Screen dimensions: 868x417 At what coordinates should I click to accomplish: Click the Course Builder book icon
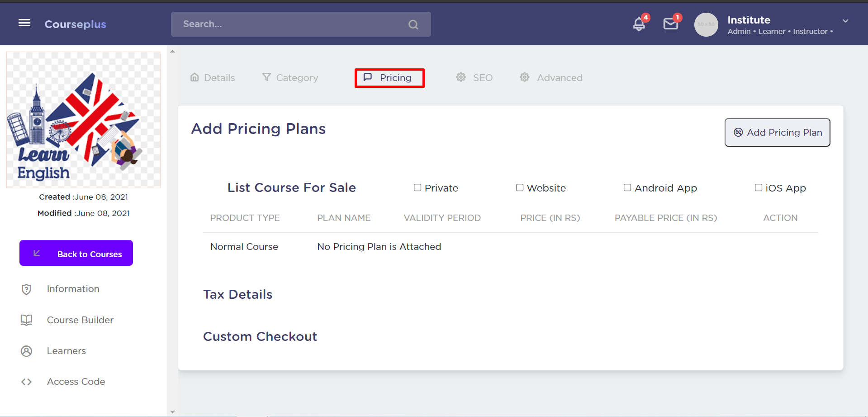click(27, 320)
